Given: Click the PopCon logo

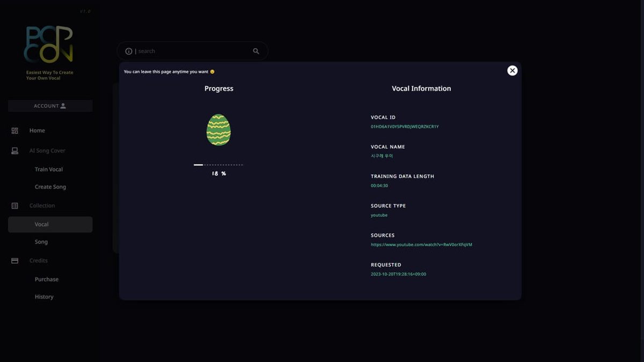Looking at the screenshot, I should click(x=48, y=45).
